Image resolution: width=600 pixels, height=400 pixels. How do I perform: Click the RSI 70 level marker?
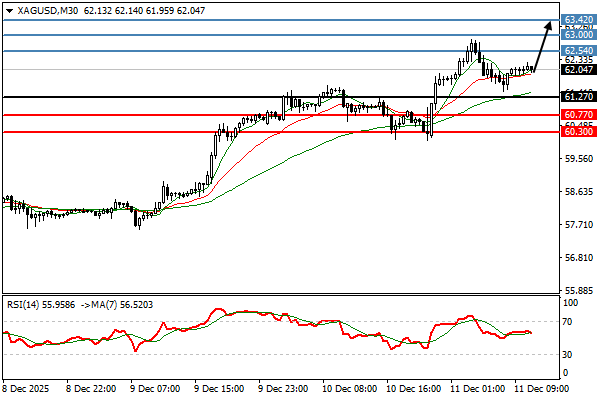click(x=568, y=322)
